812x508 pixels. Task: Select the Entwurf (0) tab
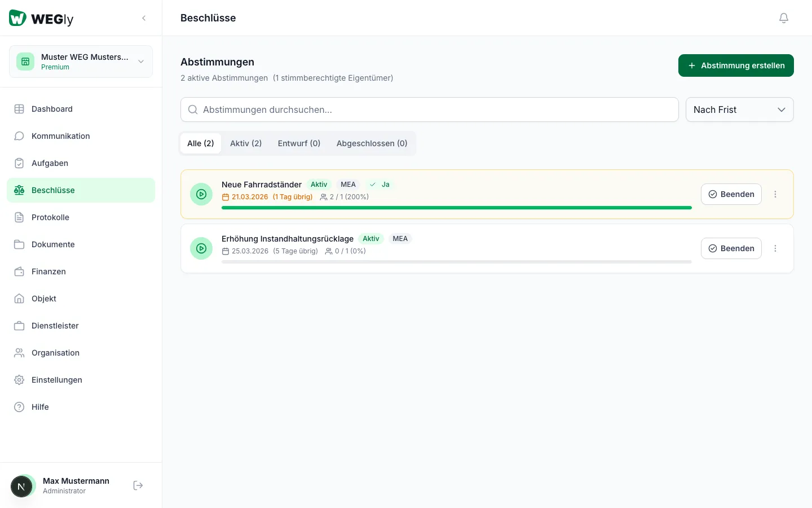coord(299,143)
